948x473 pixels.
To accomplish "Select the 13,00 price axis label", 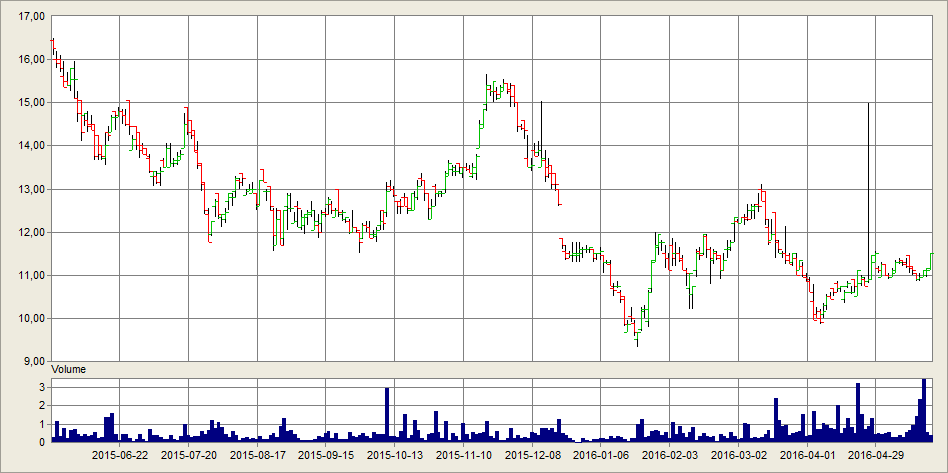I will point(33,189).
